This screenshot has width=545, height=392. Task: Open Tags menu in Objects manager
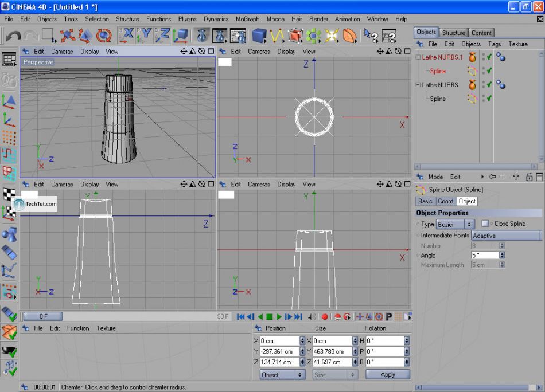click(x=495, y=44)
